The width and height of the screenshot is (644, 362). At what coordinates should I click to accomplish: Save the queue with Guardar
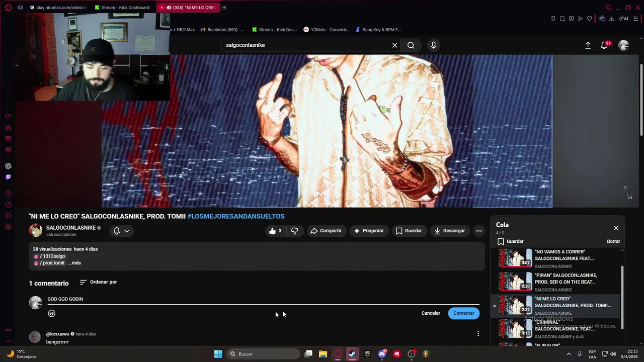[510, 241]
